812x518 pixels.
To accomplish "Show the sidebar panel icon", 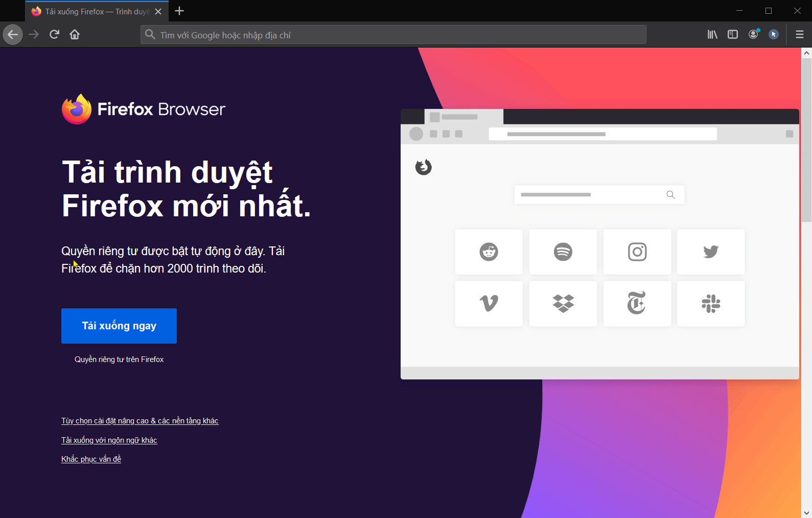I will pyautogui.click(x=733, y=34).
